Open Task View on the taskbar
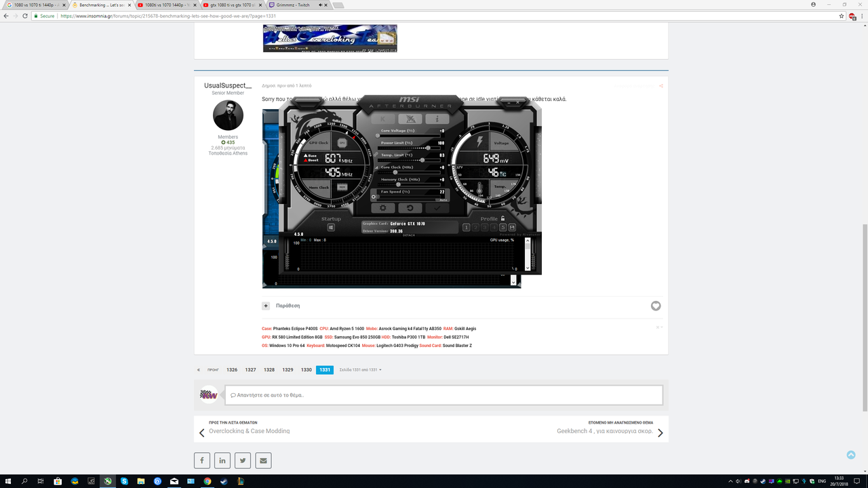Screen dimensions: 868x488 pyautogui.click(x=41, y=481)
